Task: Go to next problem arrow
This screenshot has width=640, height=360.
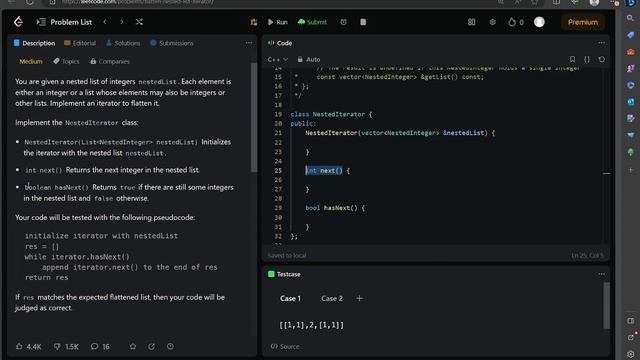Action: point(122,22)
